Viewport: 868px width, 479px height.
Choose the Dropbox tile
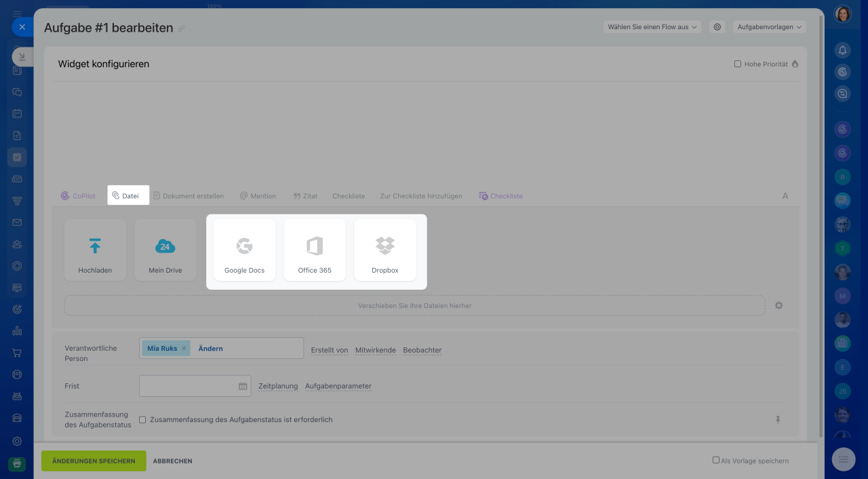click(x=385, y=250)
